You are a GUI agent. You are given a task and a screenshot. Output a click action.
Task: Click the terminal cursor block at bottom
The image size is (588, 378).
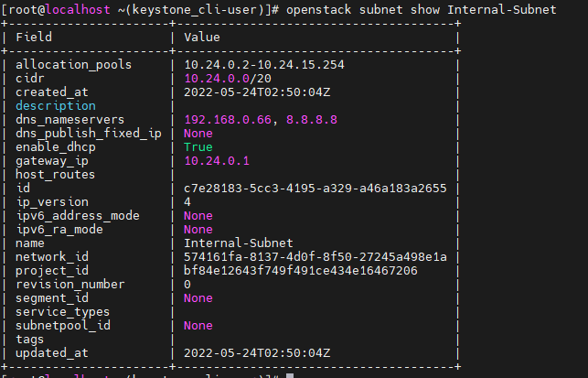tap(290, 375)
